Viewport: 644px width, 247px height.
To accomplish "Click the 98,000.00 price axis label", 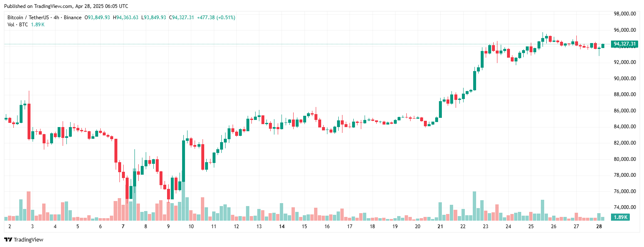I will (624, 14).
